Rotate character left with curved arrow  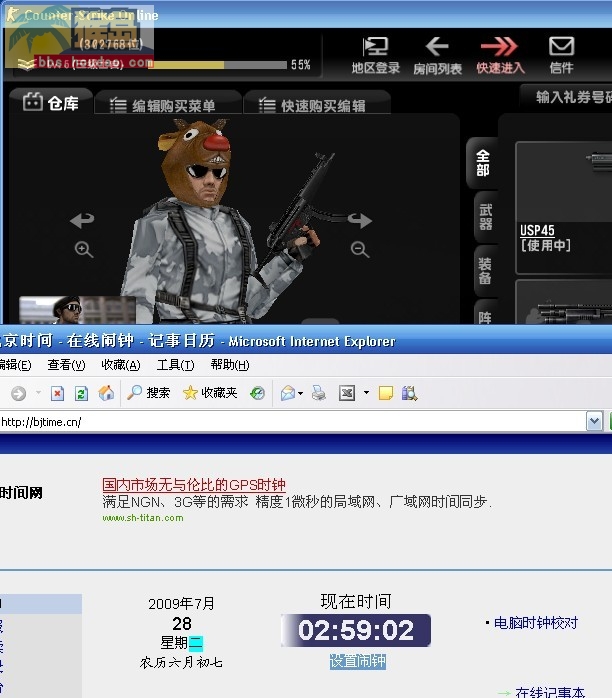coord(82,220)
